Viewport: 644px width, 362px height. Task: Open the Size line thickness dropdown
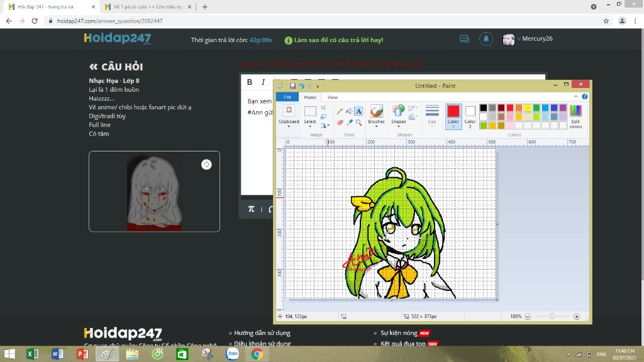[x=431, y=116]
